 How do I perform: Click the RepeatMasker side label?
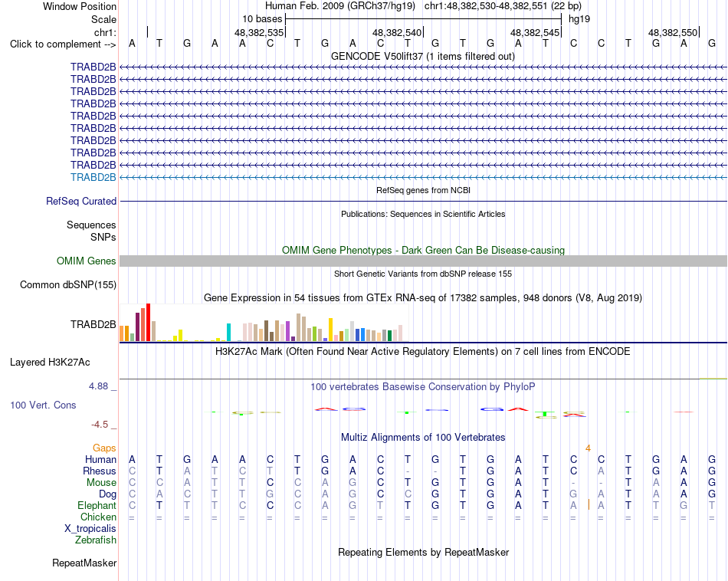[84, 563]
